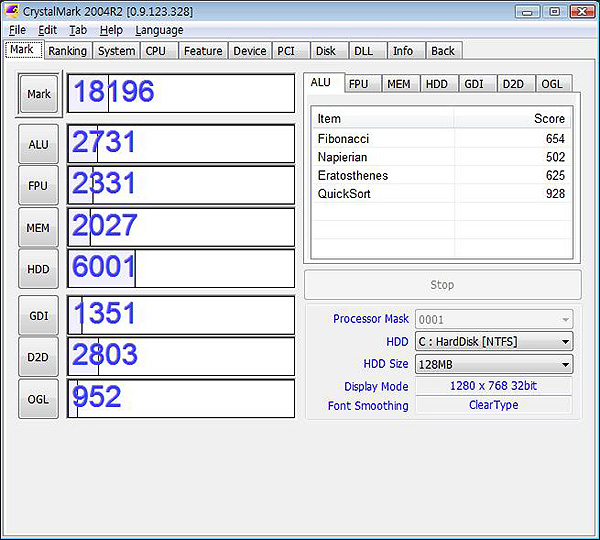Select the ALU results sub-tab
This screenshot has width=600, height=540.
click(x=324, y=83)
